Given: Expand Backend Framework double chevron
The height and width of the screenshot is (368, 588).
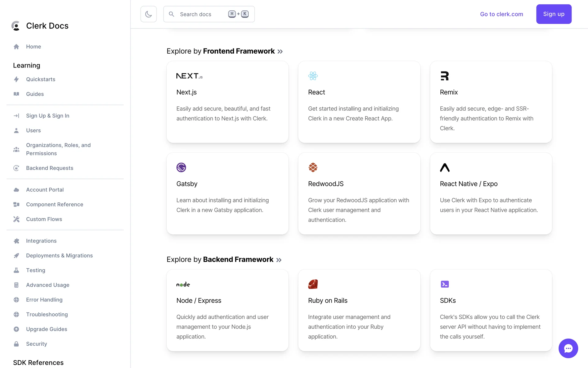Looking at the screenshot, I should click(279, 260).
